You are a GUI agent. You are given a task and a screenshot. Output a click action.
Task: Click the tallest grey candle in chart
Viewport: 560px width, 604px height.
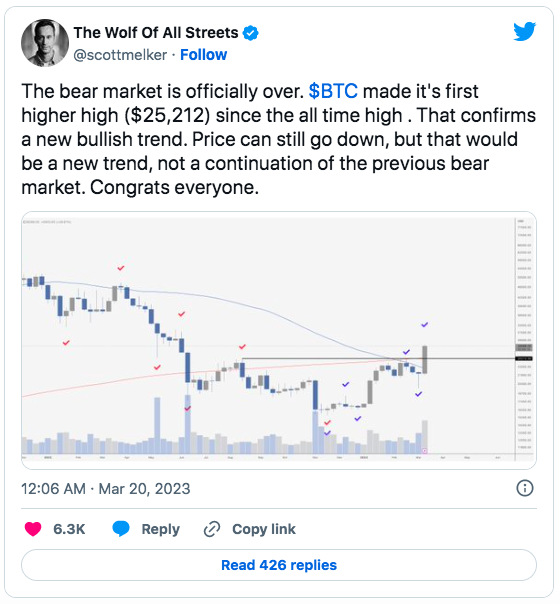click(x=425, y=359)
